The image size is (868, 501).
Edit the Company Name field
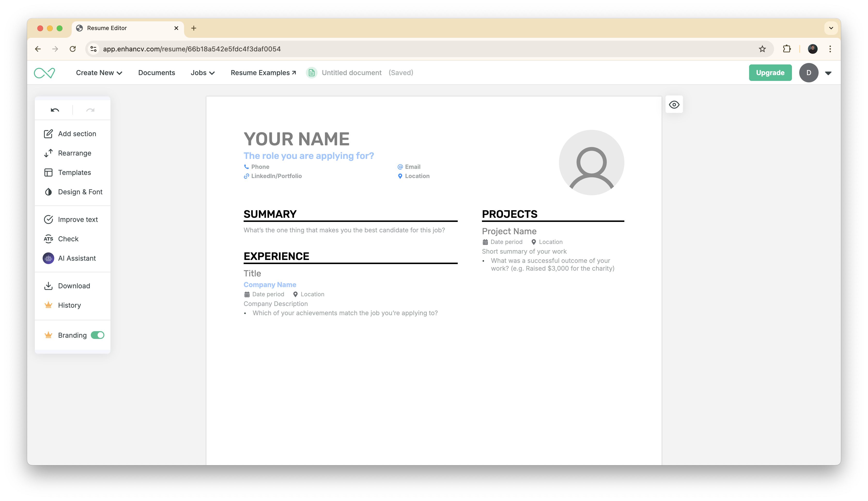pos(270,285)
